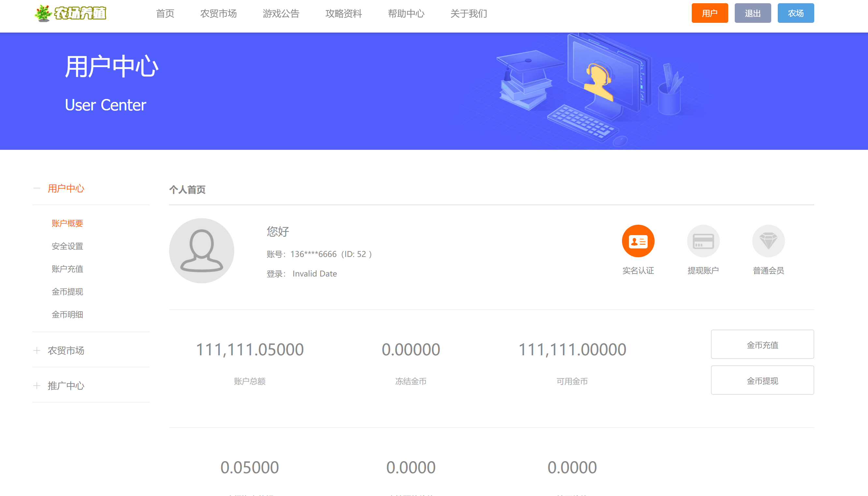Expand the 农贸市场 sidebar section
This screenshot has height=496, width=868.
tap(37, 350)
